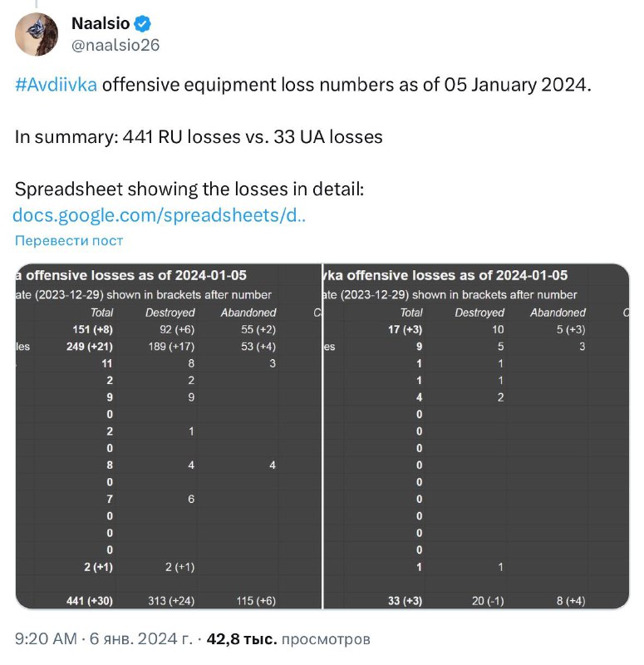
Task: Open the #Avdiivka hashtag
Action: 56,85
